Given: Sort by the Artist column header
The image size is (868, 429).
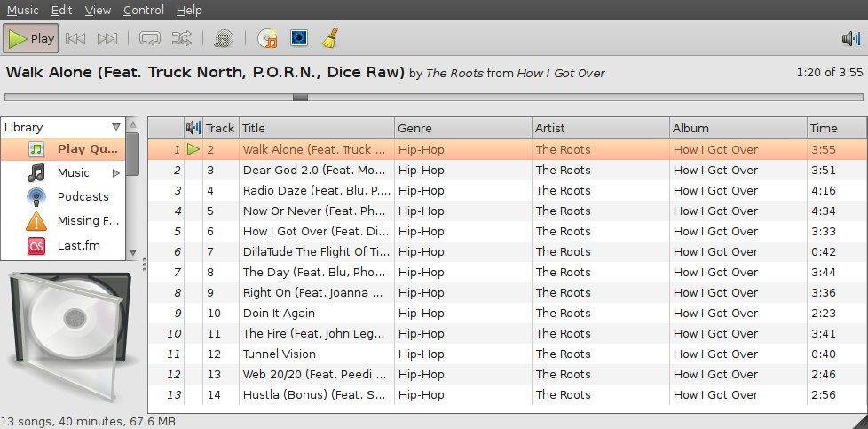Looking at the screenshot, I should pyautogui.click(x=601, y=128).
